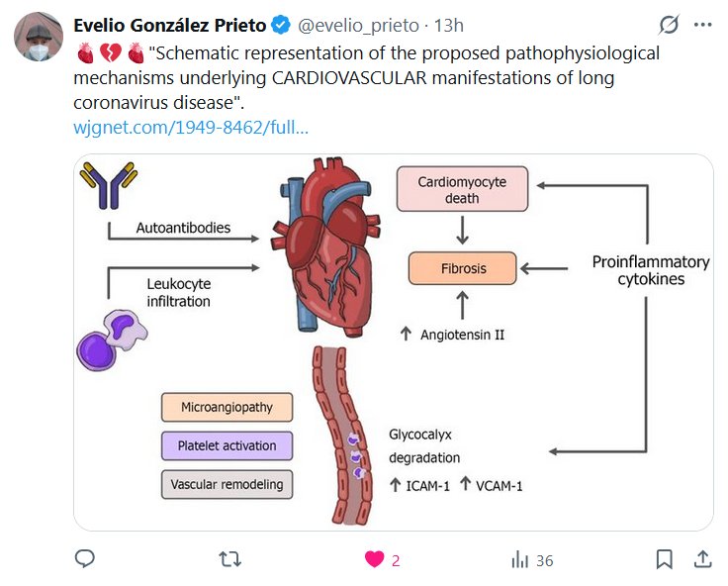Repost this tweet with retweet icon

229,559
